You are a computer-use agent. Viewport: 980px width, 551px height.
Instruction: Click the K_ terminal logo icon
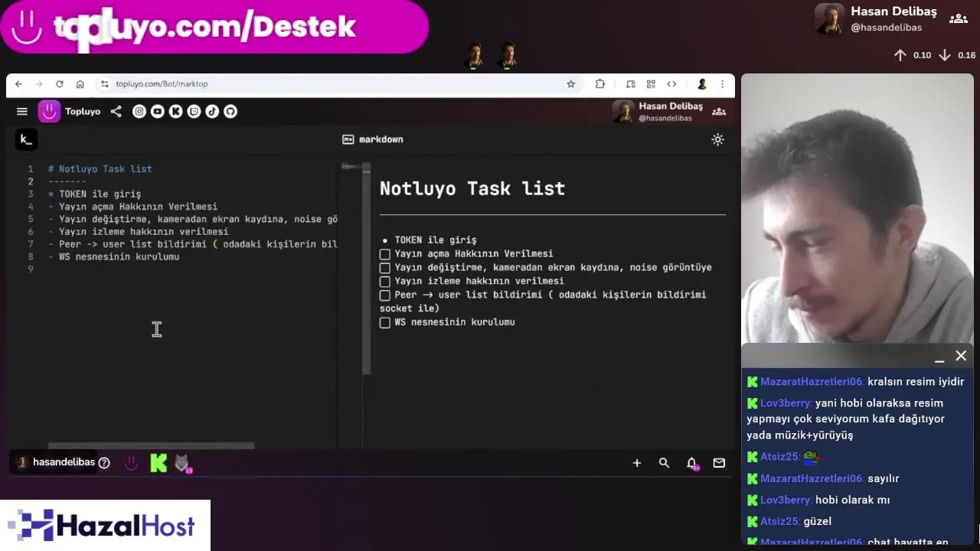pos(26,139)
